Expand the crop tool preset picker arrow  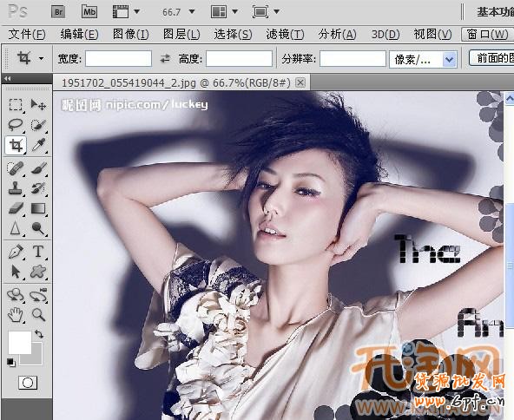click(x=42, y=59)
